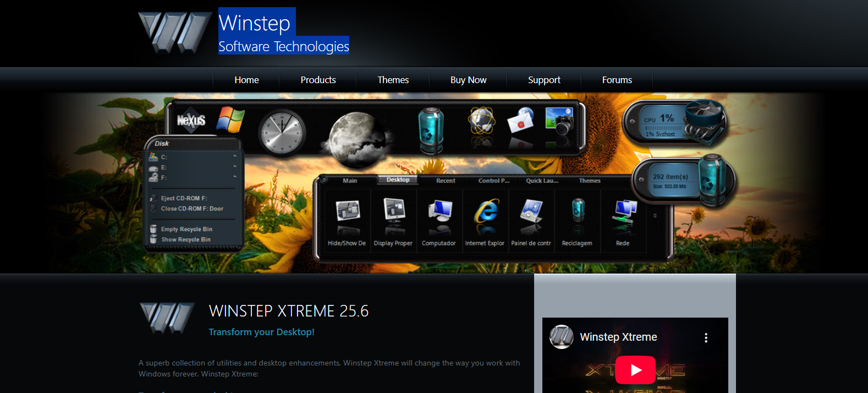
Task: Click the Winstep Xtreme W logo beside the title
Action: pyautogui.click(x=167, y=318)
